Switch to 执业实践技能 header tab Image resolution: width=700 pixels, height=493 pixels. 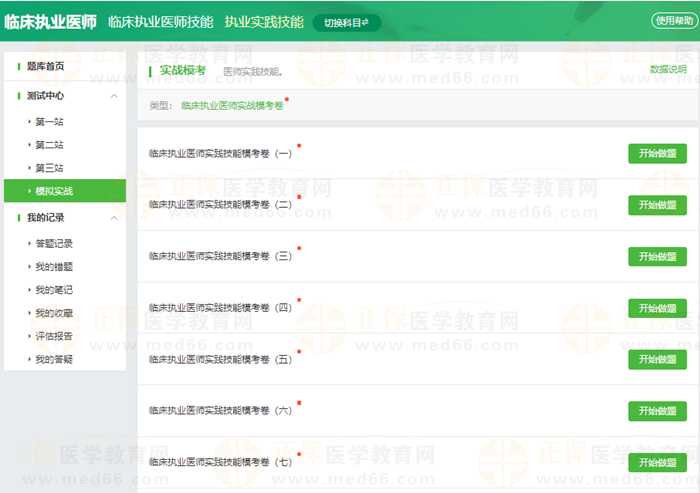pyautogui.click(x=263, y=22)
